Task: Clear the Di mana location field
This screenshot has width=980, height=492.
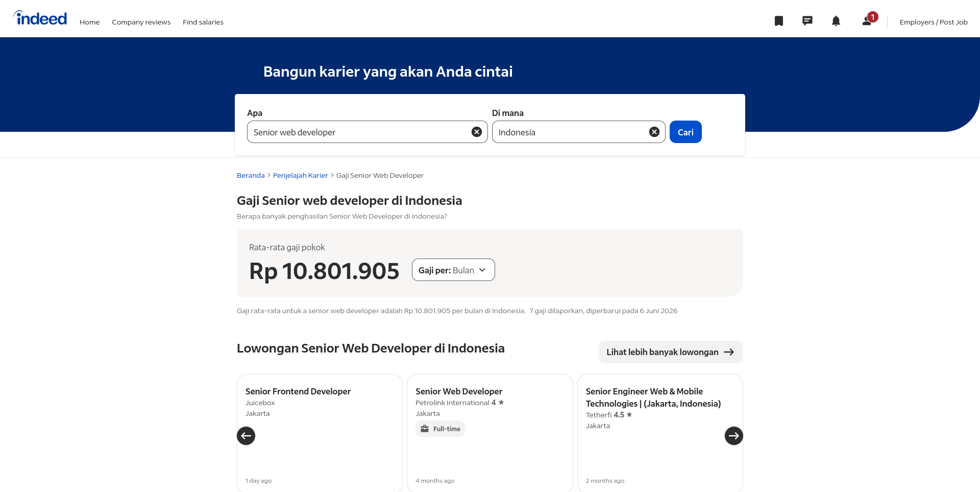Action: [654, 132]
